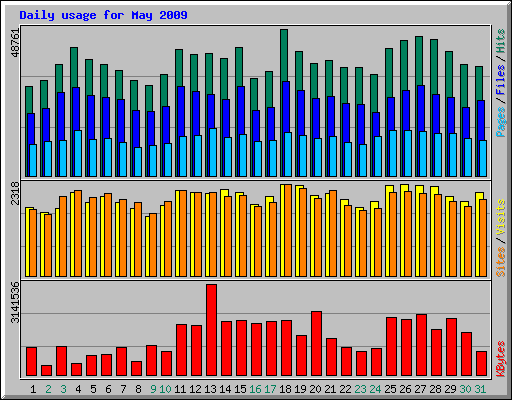This screenshot has width=512, height=400.
Task: Click the 'Daily usage for May 2009' title
Action: coord(103,15)
